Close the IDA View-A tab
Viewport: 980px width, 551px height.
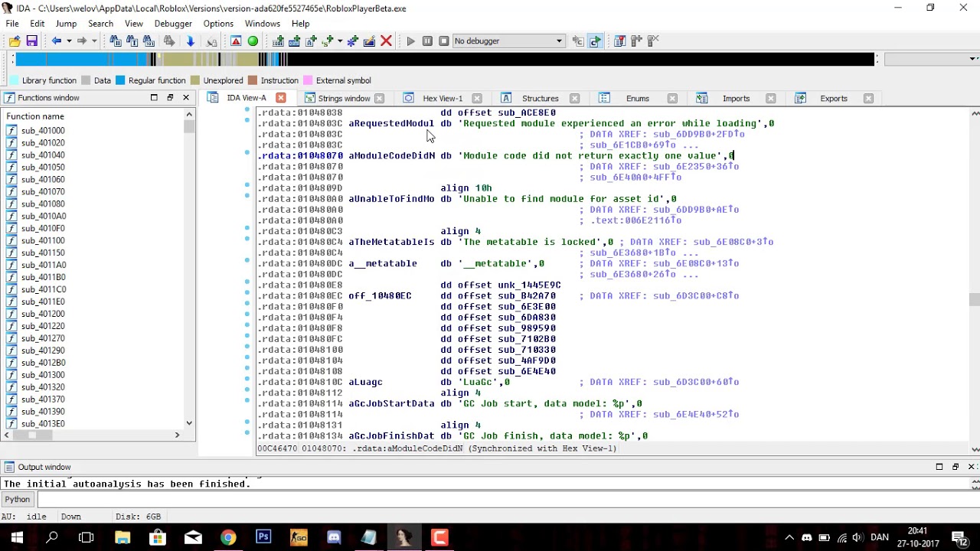click(280, 98)
